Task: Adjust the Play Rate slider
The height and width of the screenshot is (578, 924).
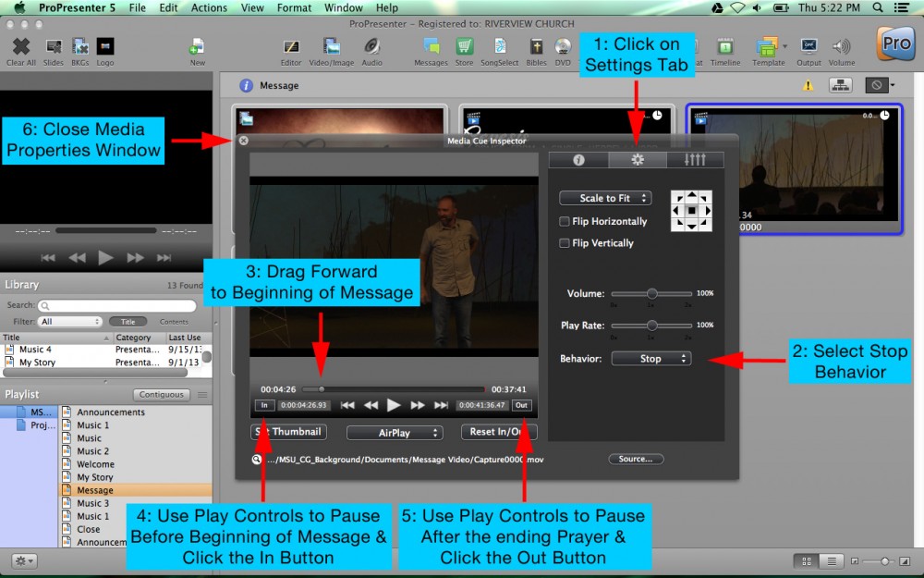Action: point(651,325)
